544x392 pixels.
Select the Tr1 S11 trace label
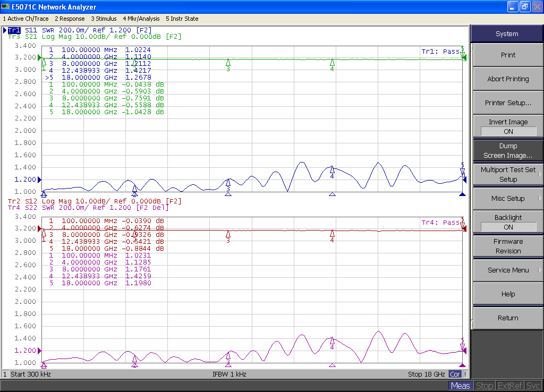point(14,30)
